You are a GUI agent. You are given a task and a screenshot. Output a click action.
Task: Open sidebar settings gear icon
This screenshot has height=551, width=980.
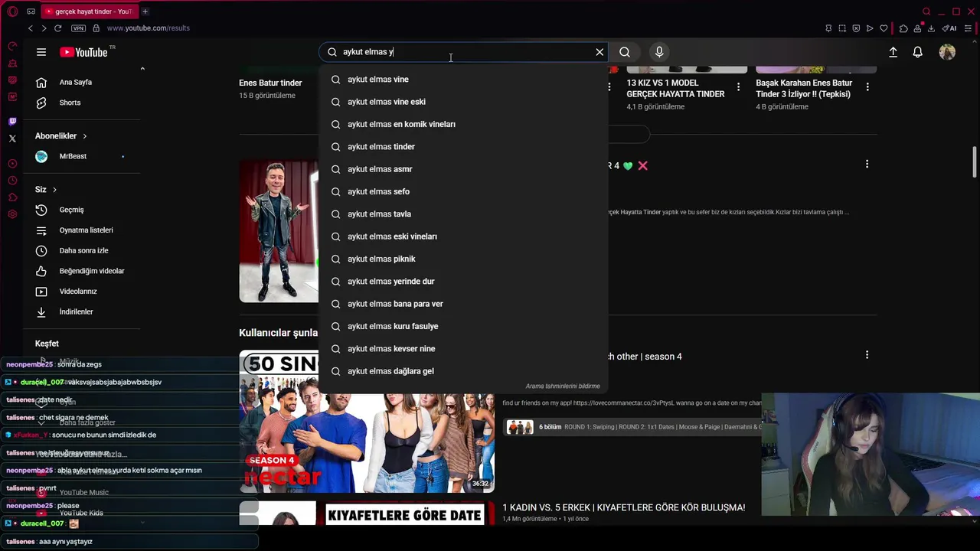(12, 214)
